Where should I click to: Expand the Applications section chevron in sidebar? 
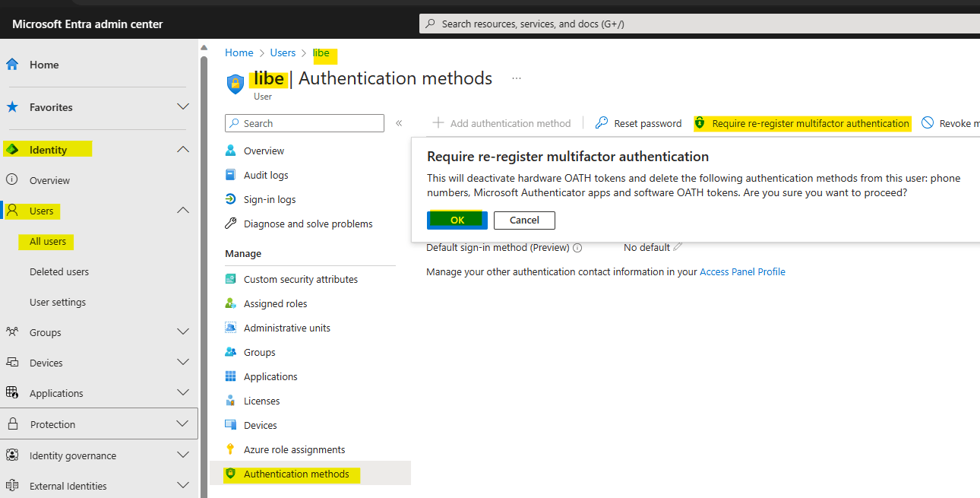[x=183, y=393]
